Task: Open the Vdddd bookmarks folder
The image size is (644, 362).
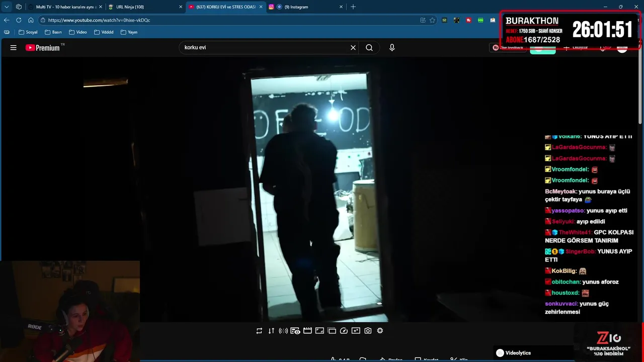Action: point(104,32)
